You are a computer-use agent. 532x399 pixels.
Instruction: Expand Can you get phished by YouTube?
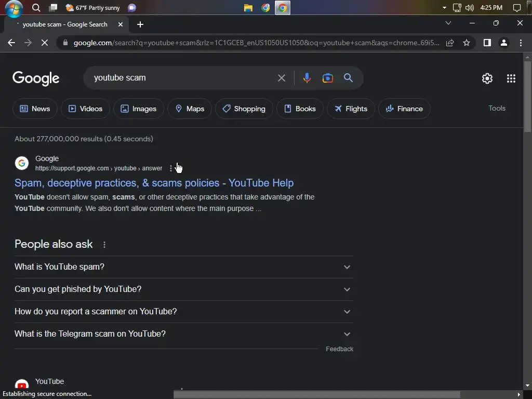[x=183, y=289]
